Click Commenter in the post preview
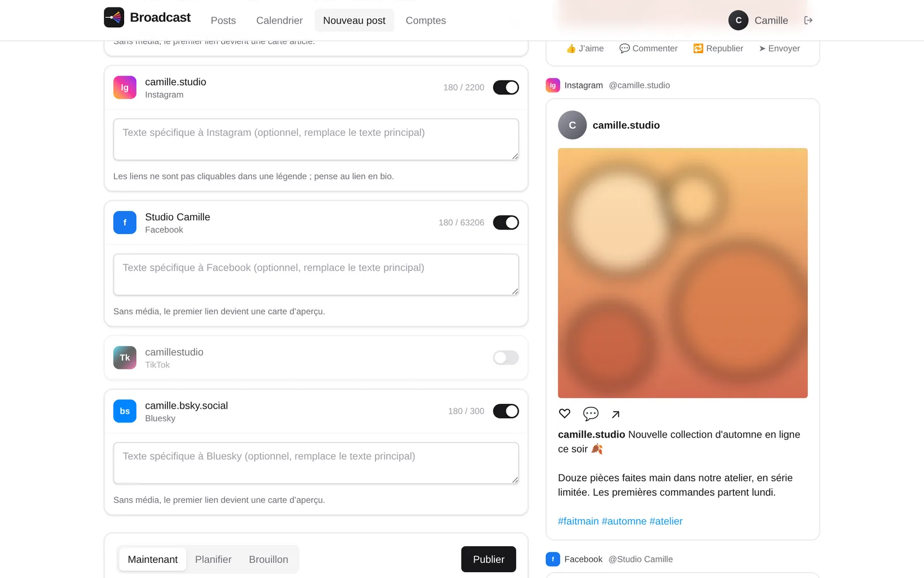The image size is (924, 578). pyautogui.click(x=649, y=49)
